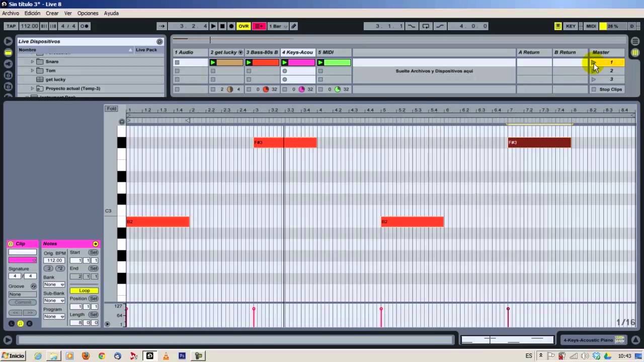
Task: Click the D disk overload indicator
Action: coord(632,26)
